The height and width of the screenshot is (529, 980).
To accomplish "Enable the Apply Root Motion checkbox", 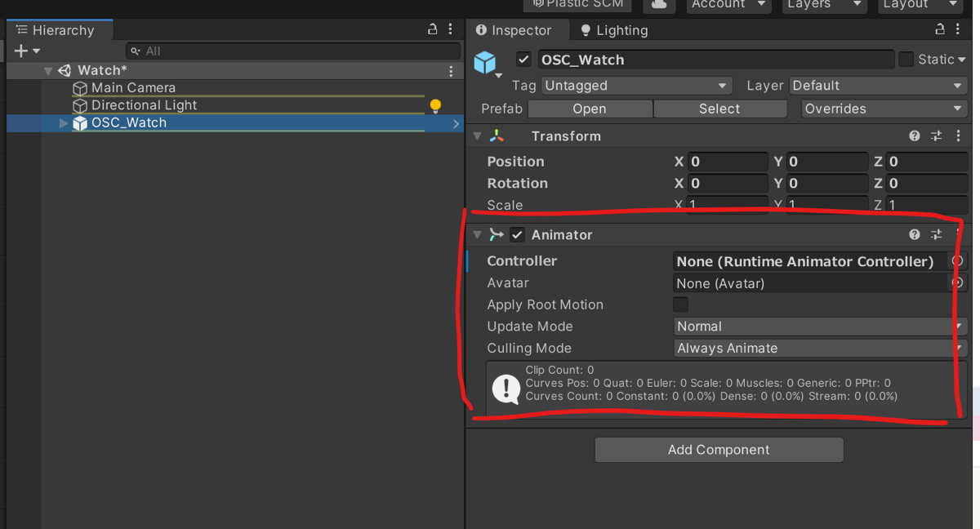I will (x=680, y=305).
